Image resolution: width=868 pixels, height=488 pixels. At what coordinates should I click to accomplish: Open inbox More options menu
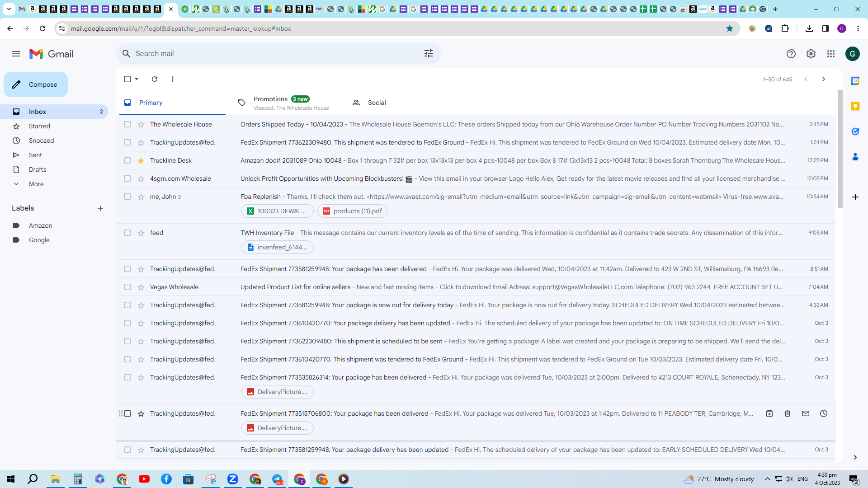[173, 79]
